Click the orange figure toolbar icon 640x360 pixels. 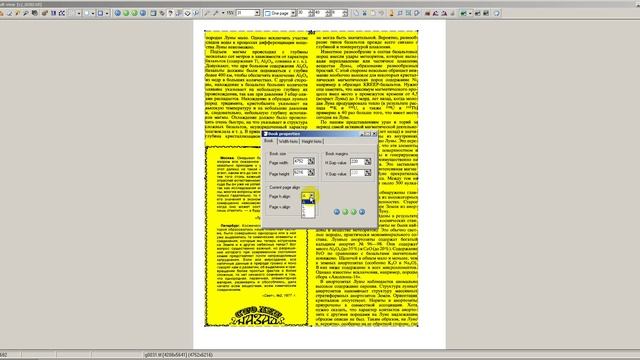pyautogui.click(x=391, y=13)
